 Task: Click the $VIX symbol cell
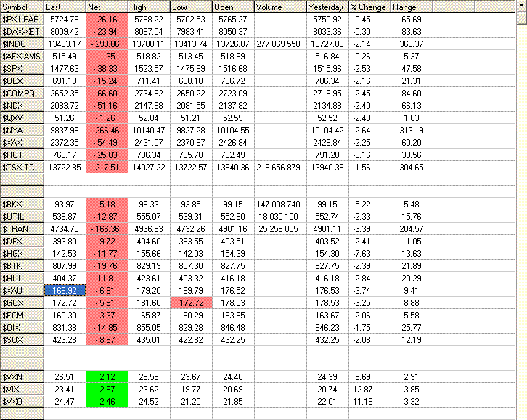pyautogui.click(x=22, y=389)
